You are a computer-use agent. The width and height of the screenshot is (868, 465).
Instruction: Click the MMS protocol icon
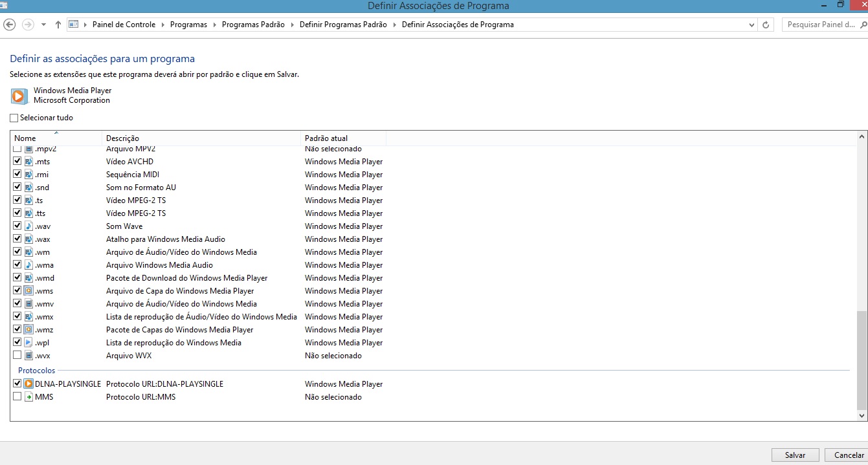pyautogui.click(x=28, y=397)
